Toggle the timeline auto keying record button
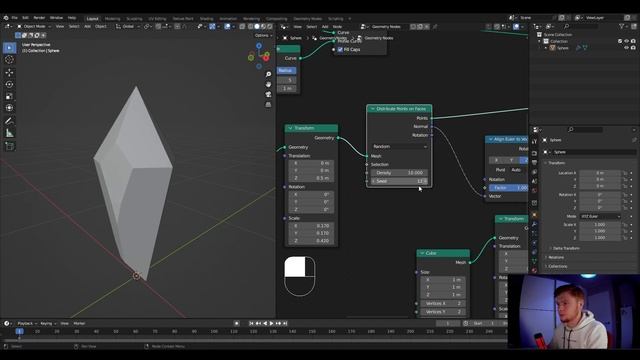Screen dimensions: 640x360 (x=236, y=323)
